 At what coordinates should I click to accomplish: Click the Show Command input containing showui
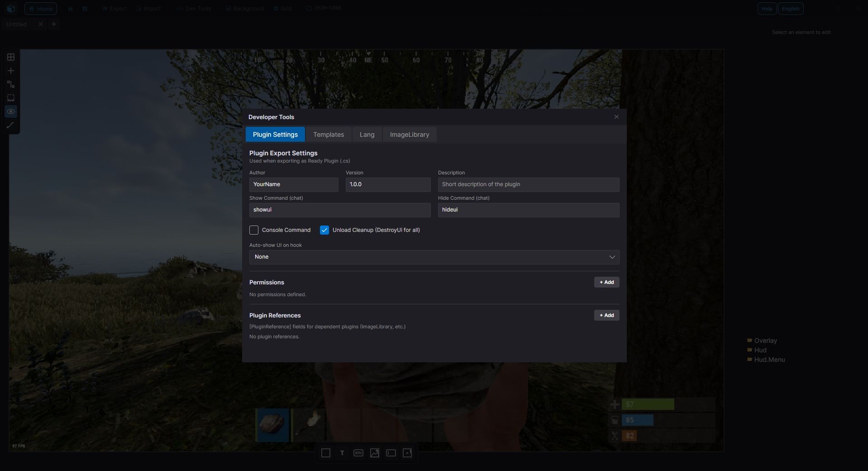click(x=340, y=210)
